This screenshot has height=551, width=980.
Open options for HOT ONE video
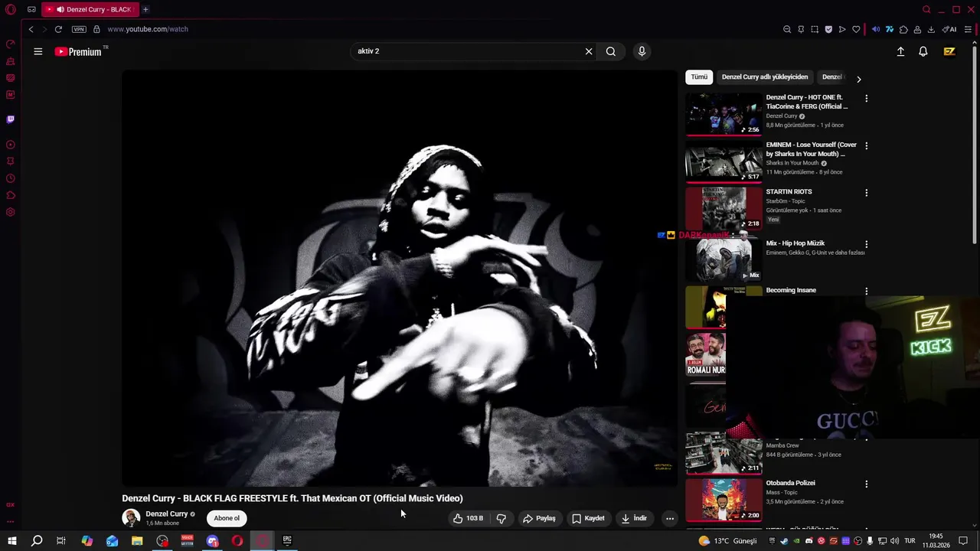click(866, 99)
